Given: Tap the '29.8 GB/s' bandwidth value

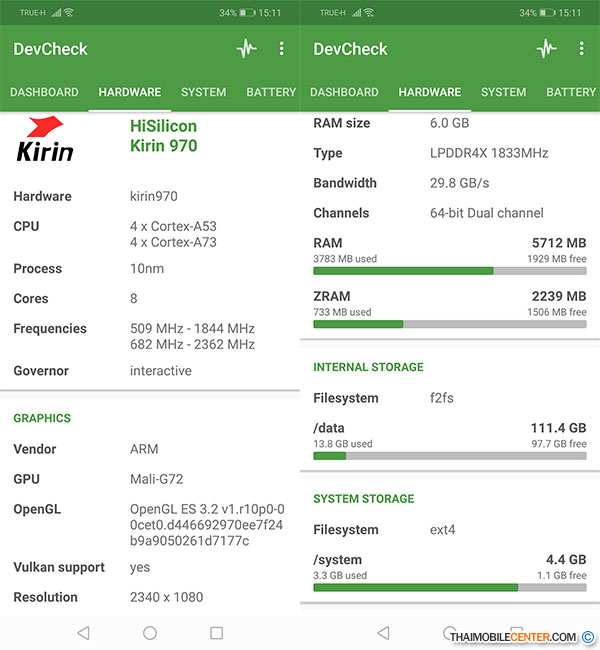Looking at the screenshot, I should pos(459,183).
